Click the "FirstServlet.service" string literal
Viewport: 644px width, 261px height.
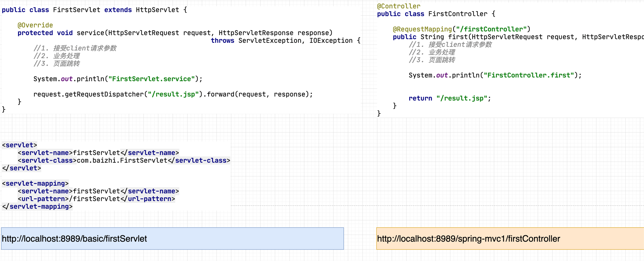(x=152, y=79)
